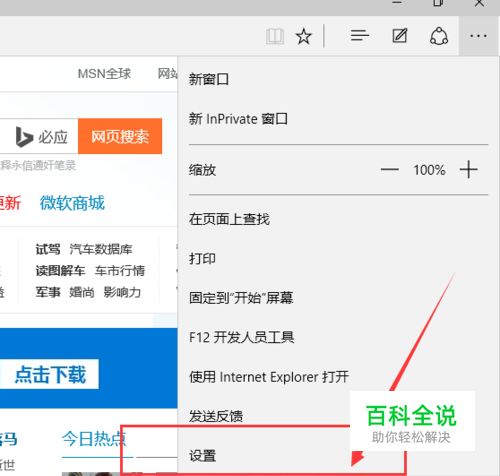This screenshot has width=500, height=476.
Task: Add page to favorites with star icon
Action: tap(304, 36)
